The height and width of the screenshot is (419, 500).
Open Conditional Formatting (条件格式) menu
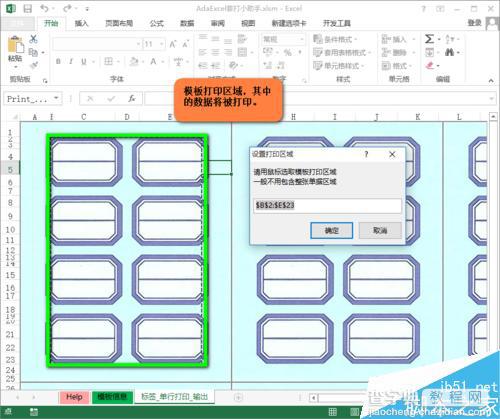pyautogui.click(x=335, y=39)
